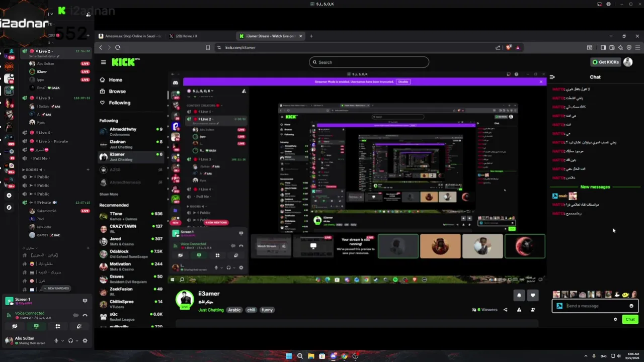Click the share icon beside Viewers
The height and width of the screenshot is (362, 644).
click(x=505, y=310)
